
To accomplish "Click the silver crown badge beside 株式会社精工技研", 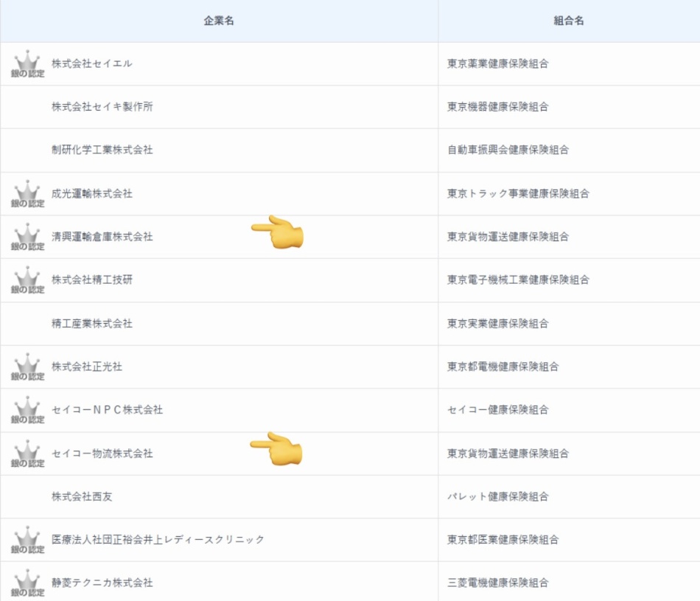I will tap(28, 280).
